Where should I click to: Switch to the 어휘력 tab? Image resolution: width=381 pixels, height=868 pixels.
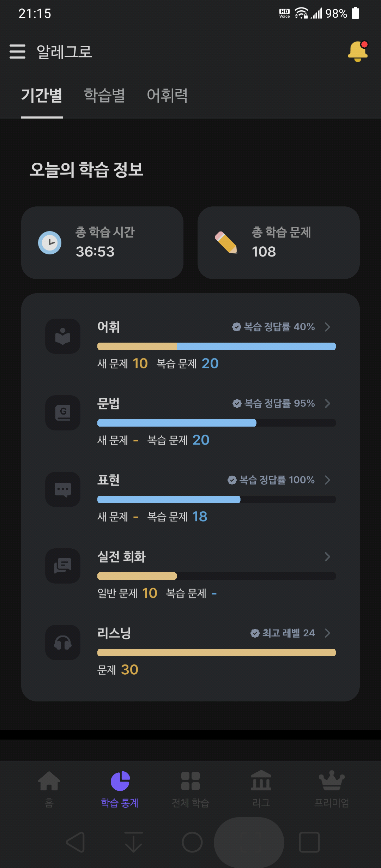[167, 95]
